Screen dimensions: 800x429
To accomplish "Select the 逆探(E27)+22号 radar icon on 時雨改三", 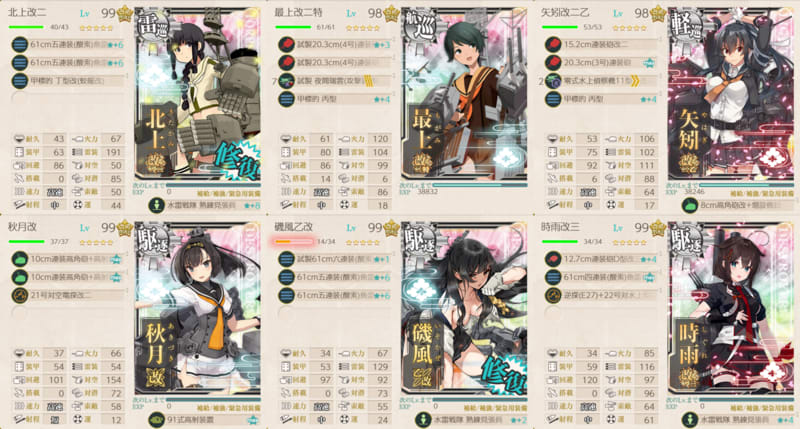I will pos(553,295).
